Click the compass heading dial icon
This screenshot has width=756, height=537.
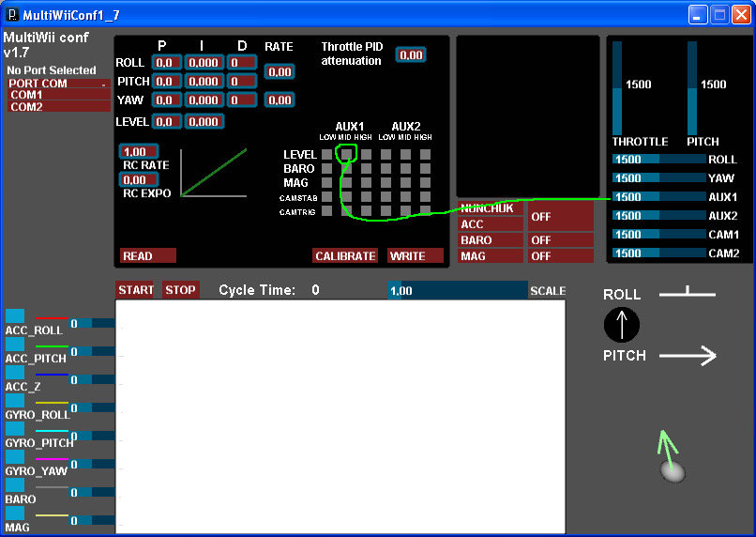coord(622,325)
